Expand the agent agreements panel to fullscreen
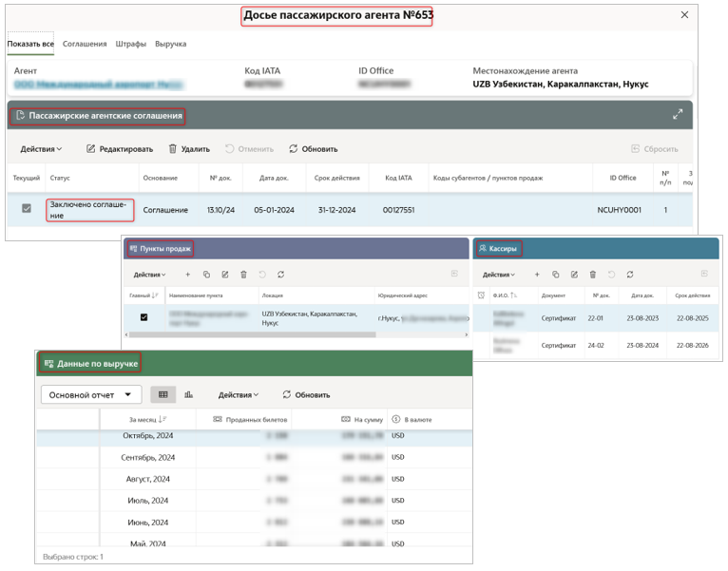Image resolution: width=728 pixels, height=571 pixels. click(678, 114)
